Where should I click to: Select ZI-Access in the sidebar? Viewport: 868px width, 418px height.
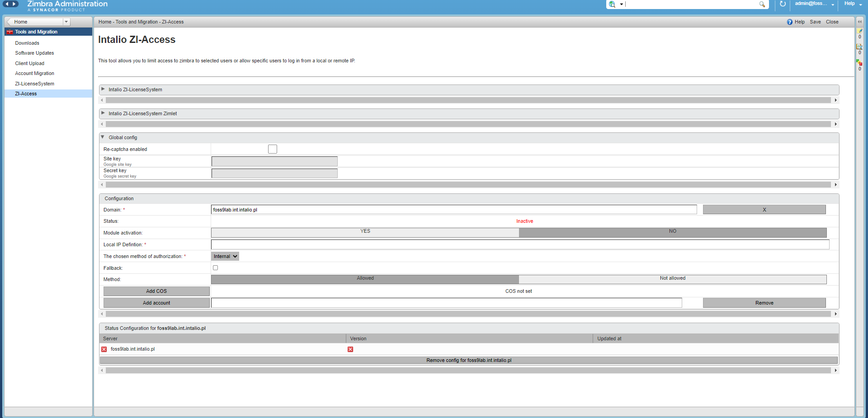pyautogui.click(x=48, y=94)
